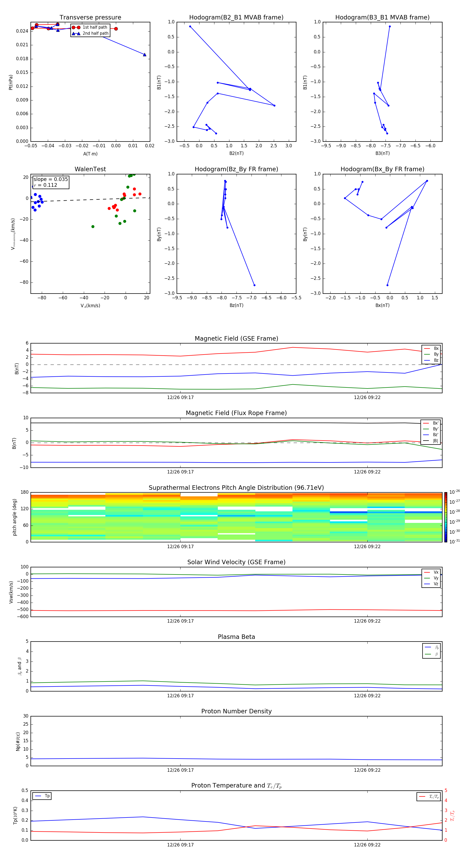Click the colorbar bottom label 10^-31
473x868 pixels.
[x=455, y=542]
